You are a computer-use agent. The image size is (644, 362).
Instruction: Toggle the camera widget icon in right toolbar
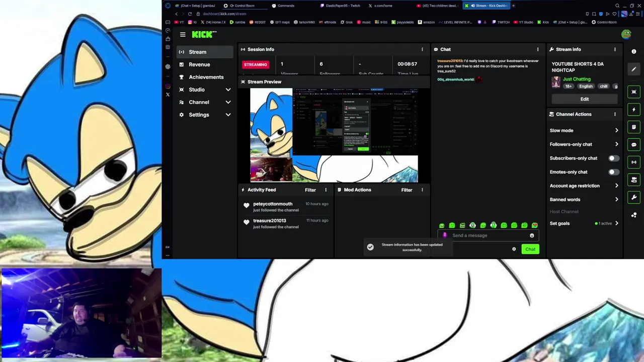coord(634,179)
